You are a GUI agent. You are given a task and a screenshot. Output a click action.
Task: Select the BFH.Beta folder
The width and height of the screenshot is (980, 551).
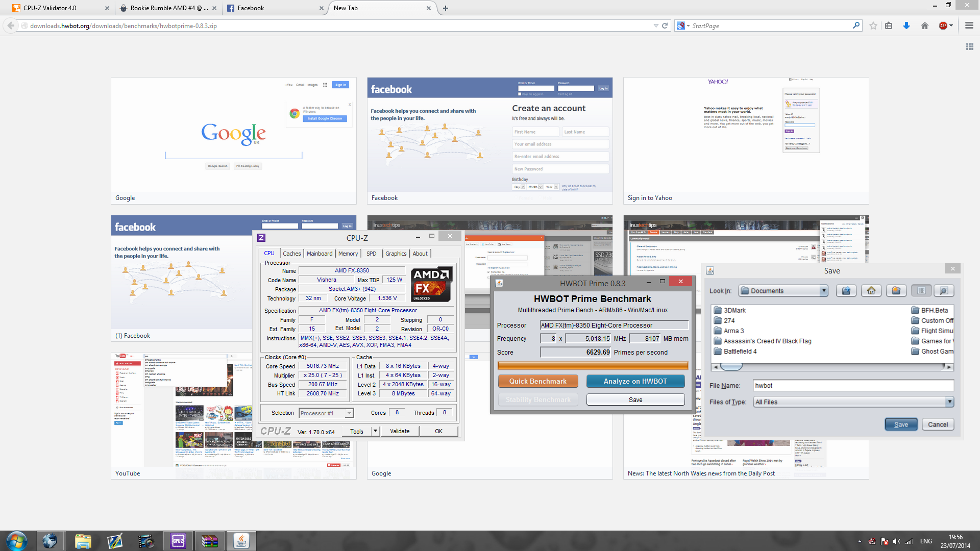(930, 310)
